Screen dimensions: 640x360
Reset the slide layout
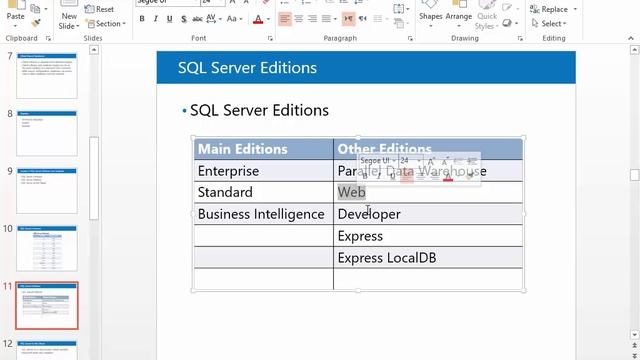pyautogui.click(x=100, y=9)
